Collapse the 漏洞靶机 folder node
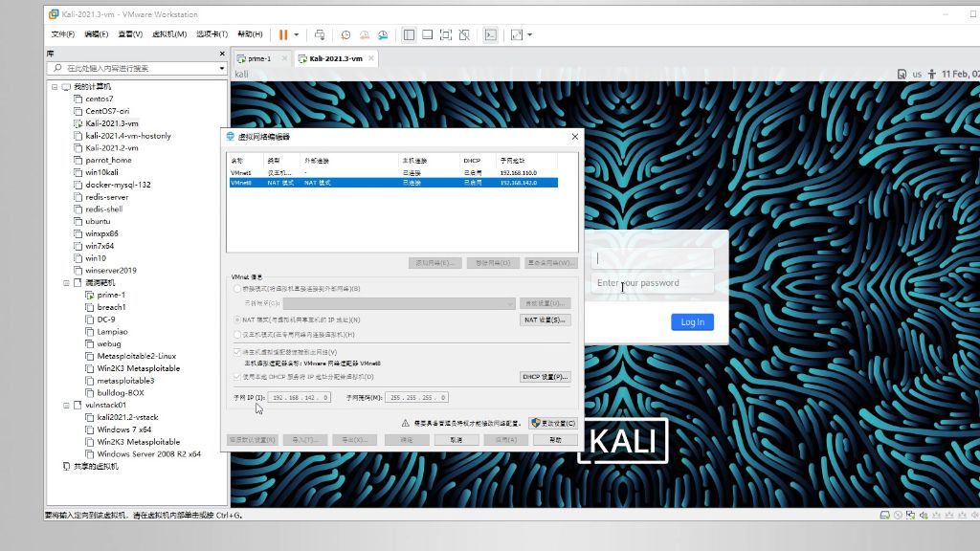The image size is (980, 551). pos(66,283)
